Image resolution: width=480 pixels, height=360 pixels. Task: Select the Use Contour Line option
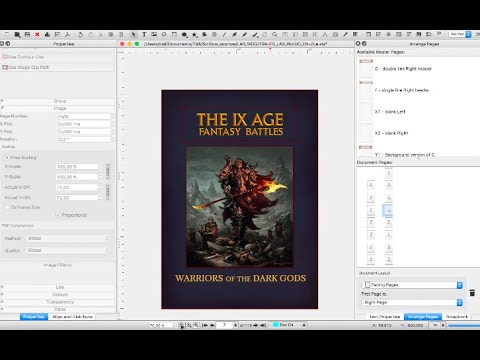coord(23,57)
